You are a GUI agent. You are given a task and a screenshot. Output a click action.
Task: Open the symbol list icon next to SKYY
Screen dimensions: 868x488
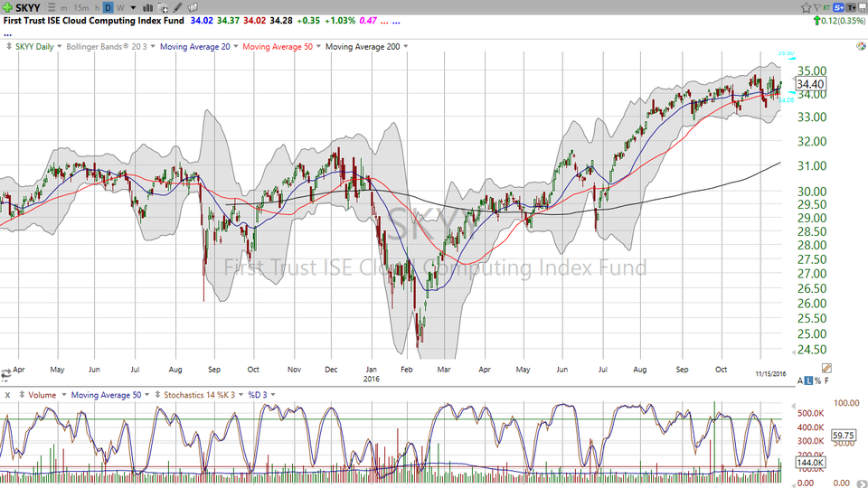51,8
